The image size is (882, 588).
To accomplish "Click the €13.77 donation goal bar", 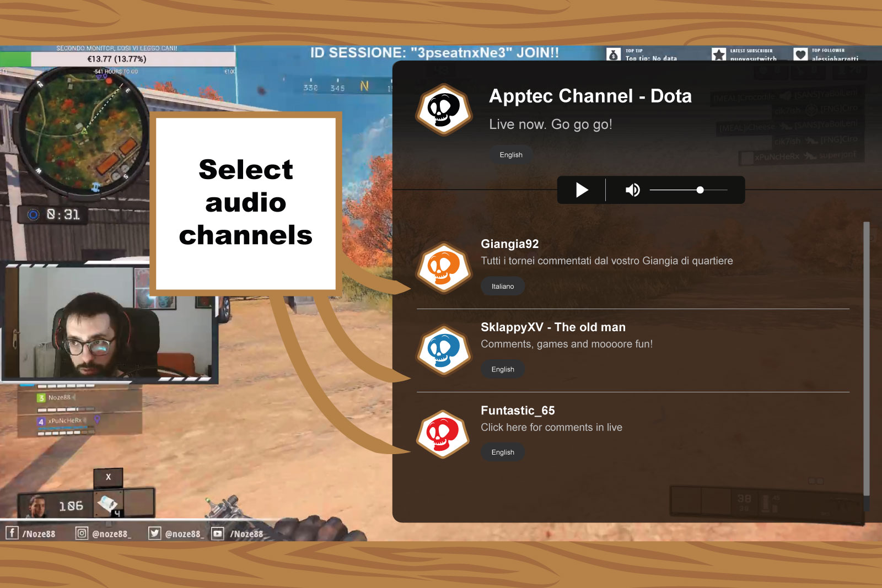I will coord(118,58).
